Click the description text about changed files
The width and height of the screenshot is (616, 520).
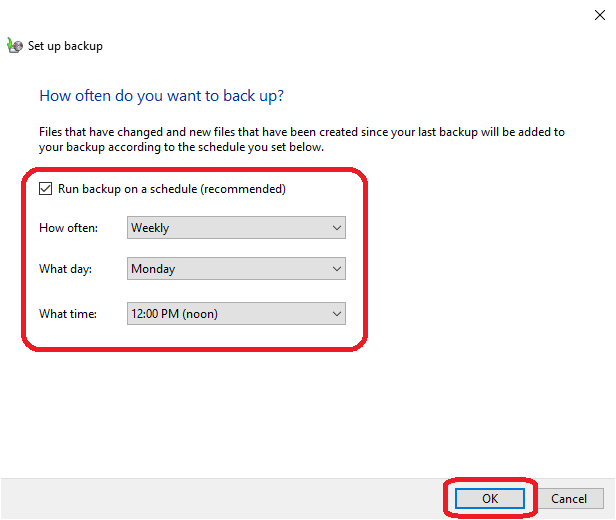point(302,139)
